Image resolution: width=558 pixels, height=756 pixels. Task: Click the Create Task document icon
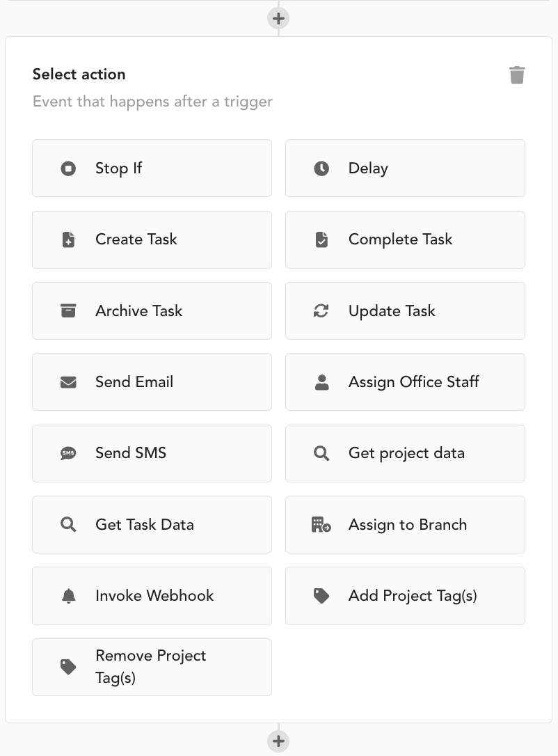[x=68, y=239]
